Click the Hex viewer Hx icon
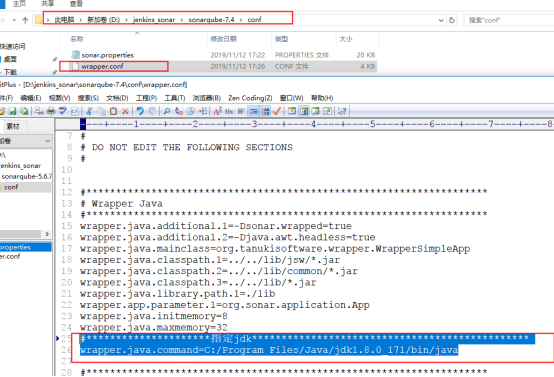 click(229, 111)
